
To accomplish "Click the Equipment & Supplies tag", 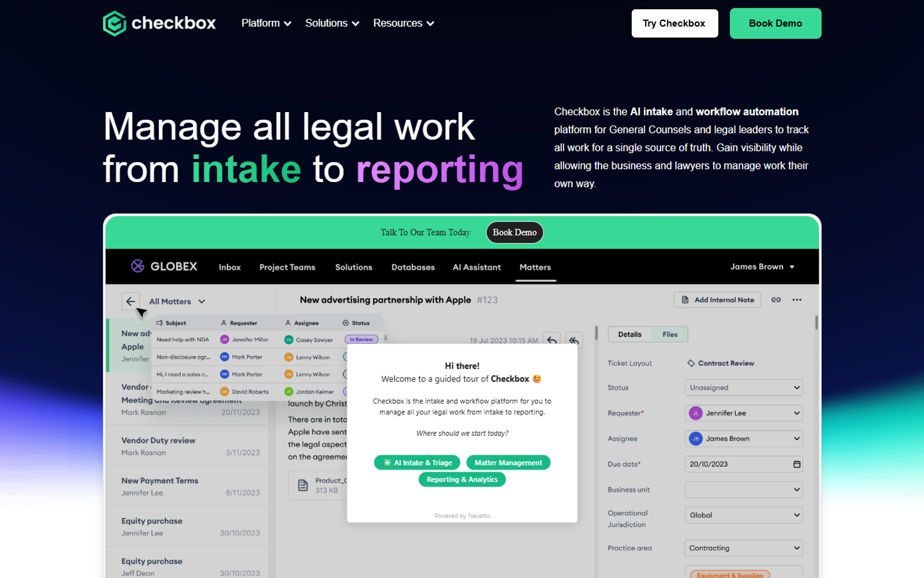I will point(730,575).
